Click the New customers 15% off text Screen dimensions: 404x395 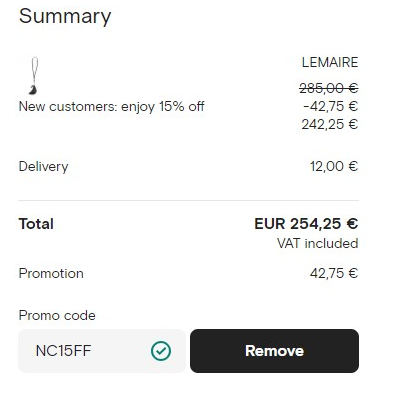111,107
